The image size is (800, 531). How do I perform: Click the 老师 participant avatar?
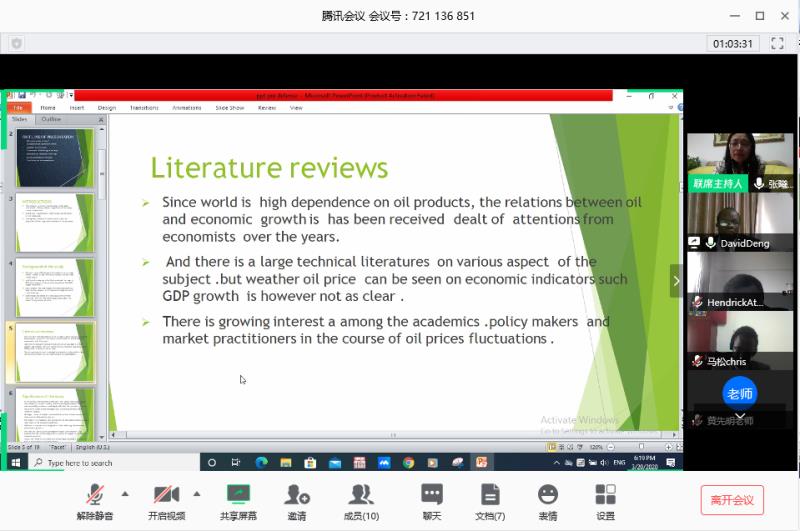pyautogui.click(x=740, y=393)
